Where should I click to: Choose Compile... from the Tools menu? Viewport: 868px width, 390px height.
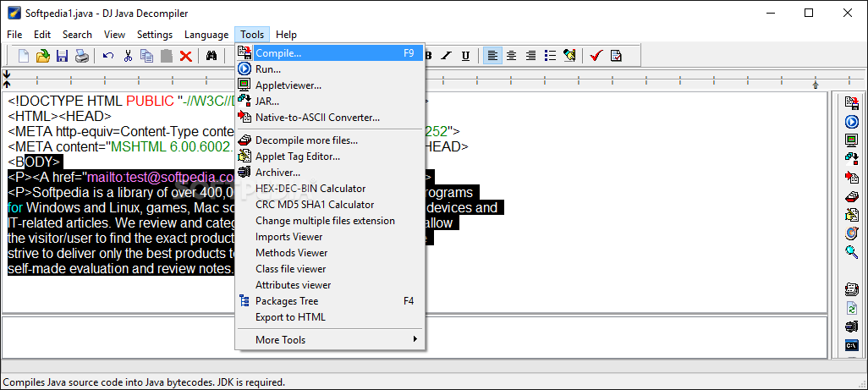click(x=330, y=53)
